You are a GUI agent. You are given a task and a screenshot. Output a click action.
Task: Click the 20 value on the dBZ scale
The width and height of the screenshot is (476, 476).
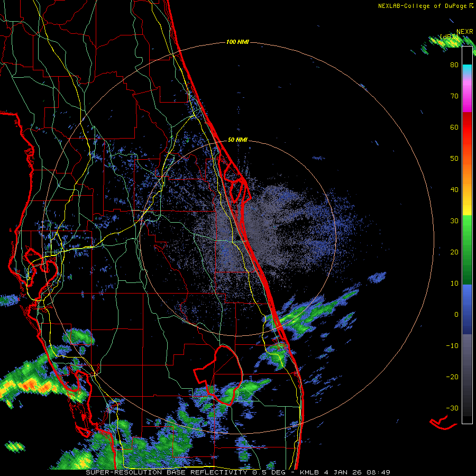tap(454, 252)
